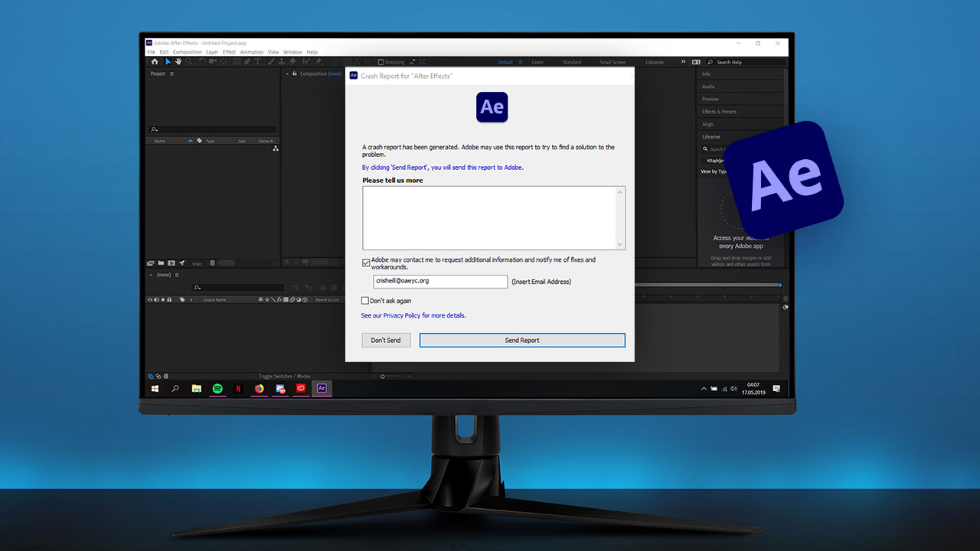Screen dimensions: 980x551
Task: Select the Type tool
Action: coord(258,61)
